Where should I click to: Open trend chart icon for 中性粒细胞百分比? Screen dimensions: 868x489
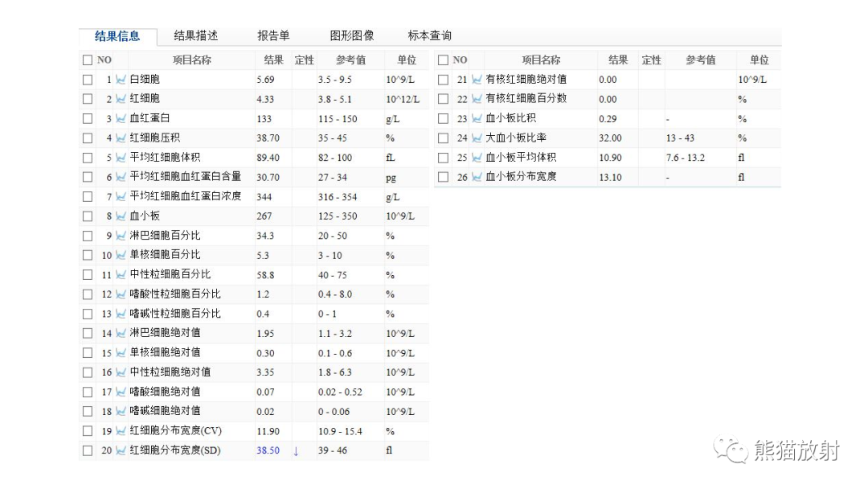121,275
